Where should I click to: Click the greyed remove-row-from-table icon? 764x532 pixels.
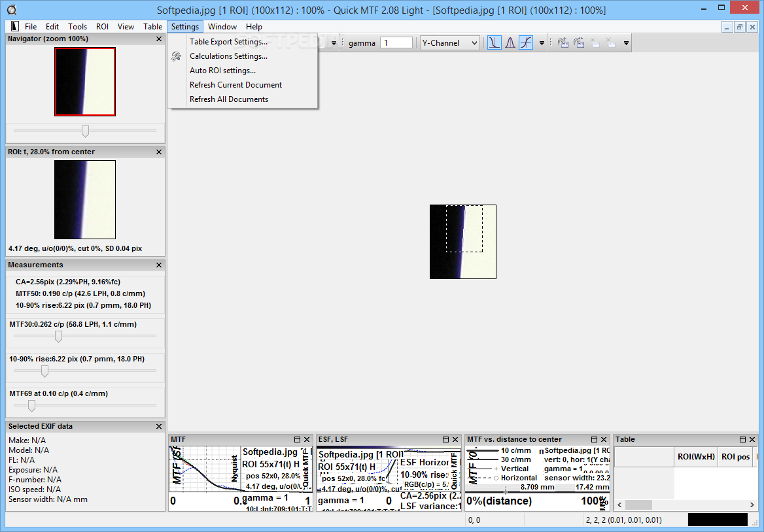click(595, 43)
